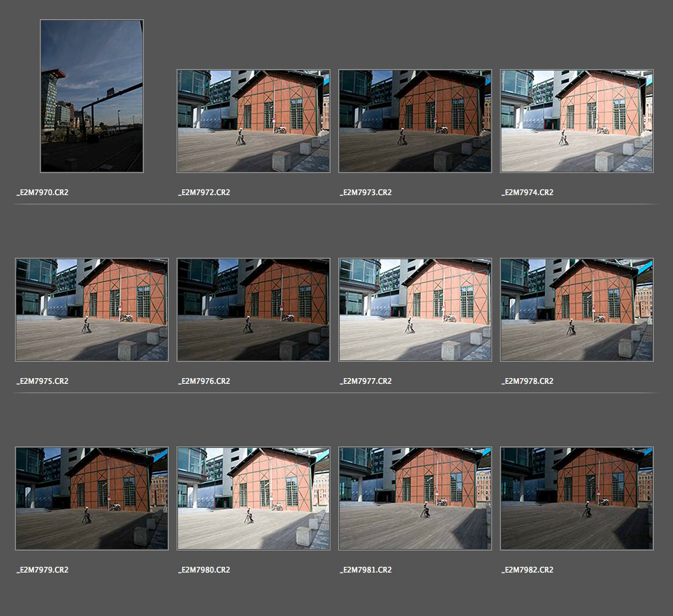Click the _E2M7982.CR2 photo thumbnail
The image size is (673, 616).
click(x=576, y=498)
